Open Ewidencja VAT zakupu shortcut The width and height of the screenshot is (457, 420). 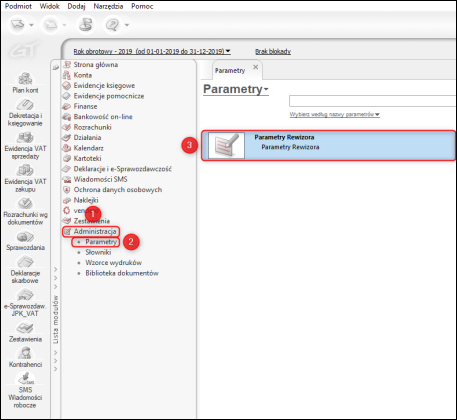[x=25, y=178]
